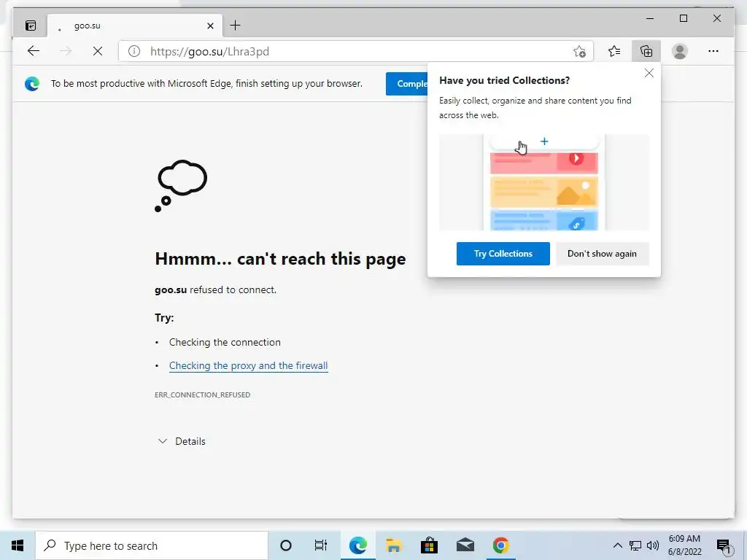Image resolution: width=747 pixels, height=560 pixels.
Task: Open Settings and more ellipsis menu
Action: tap(713, 51)
